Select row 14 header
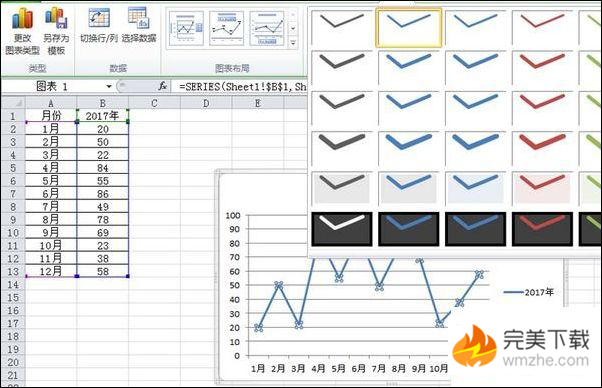602x388 pixels. [13, 284]
